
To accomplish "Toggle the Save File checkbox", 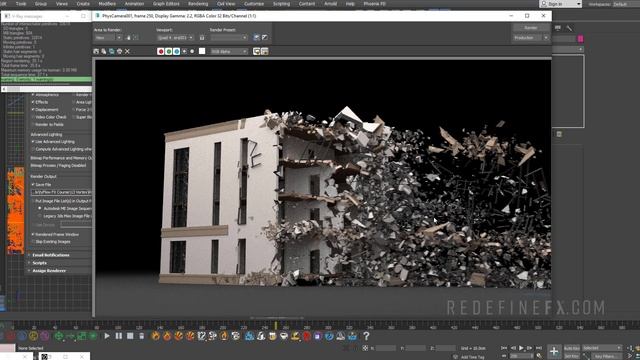I will [33, 184].
